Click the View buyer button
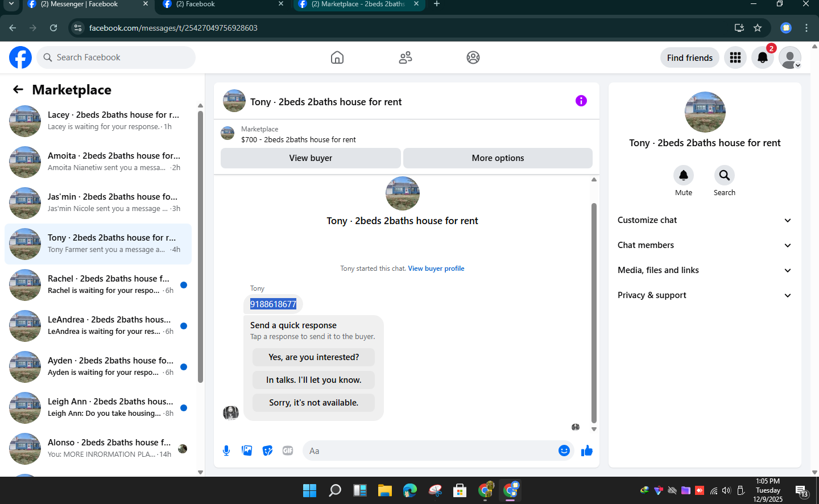Viewport: 819px width, 504px height. tap(311, 158)
